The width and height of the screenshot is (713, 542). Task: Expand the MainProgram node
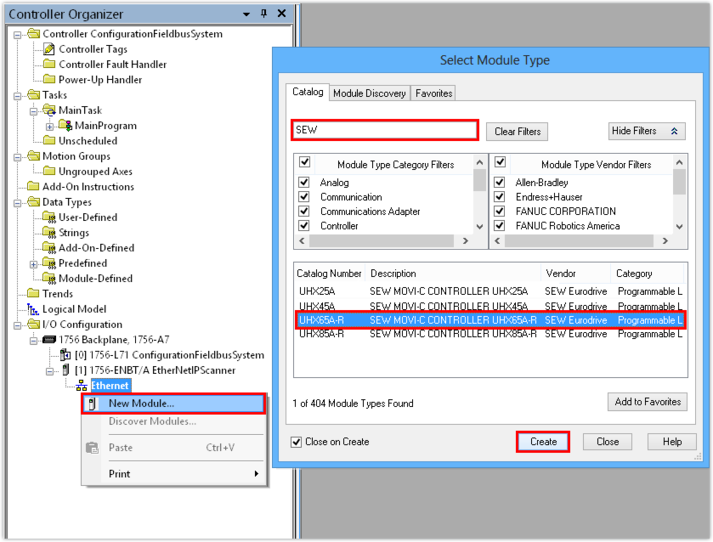pos(50,126)
